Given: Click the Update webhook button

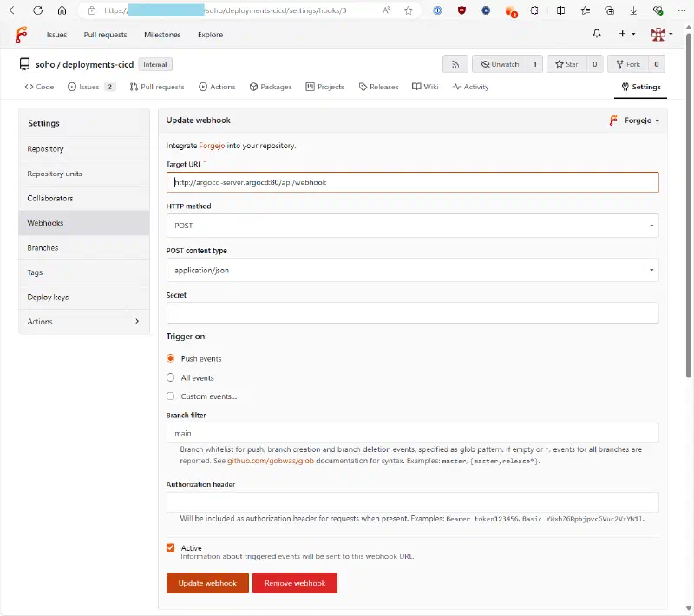Looking at the screenshot, I should 207,583.
